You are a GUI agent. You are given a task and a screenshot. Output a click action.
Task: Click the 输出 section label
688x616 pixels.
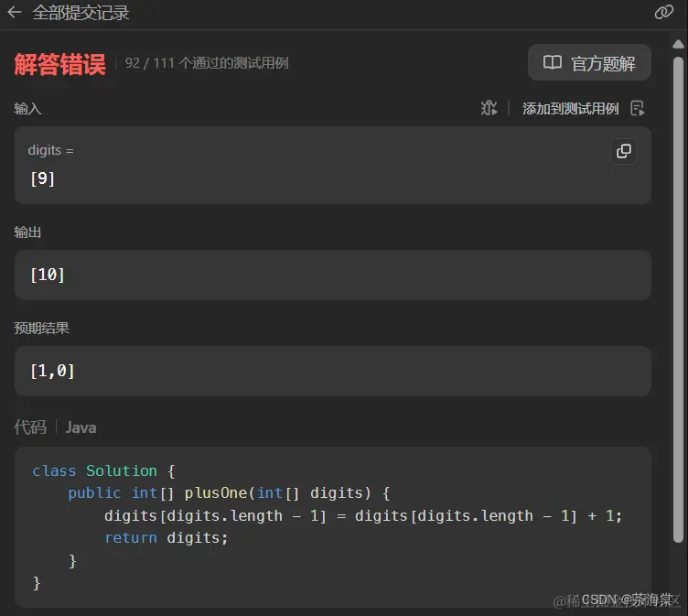pyautogui.click(x=27, y=232)
